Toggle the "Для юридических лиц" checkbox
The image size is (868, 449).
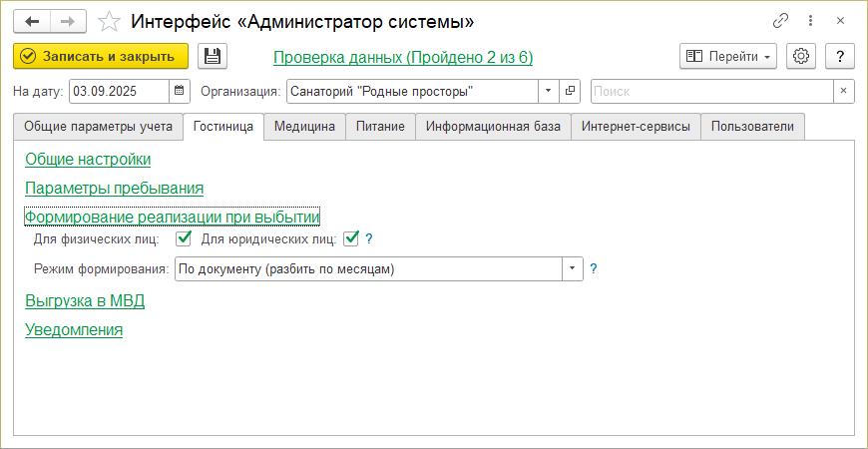point(350,238)
